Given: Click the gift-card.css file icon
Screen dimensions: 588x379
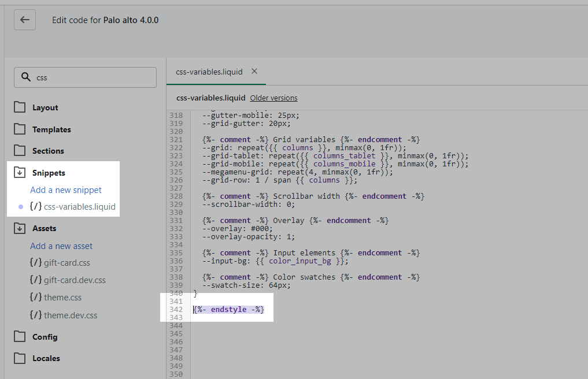Looking at the screenshot, I should pos(35,263).
